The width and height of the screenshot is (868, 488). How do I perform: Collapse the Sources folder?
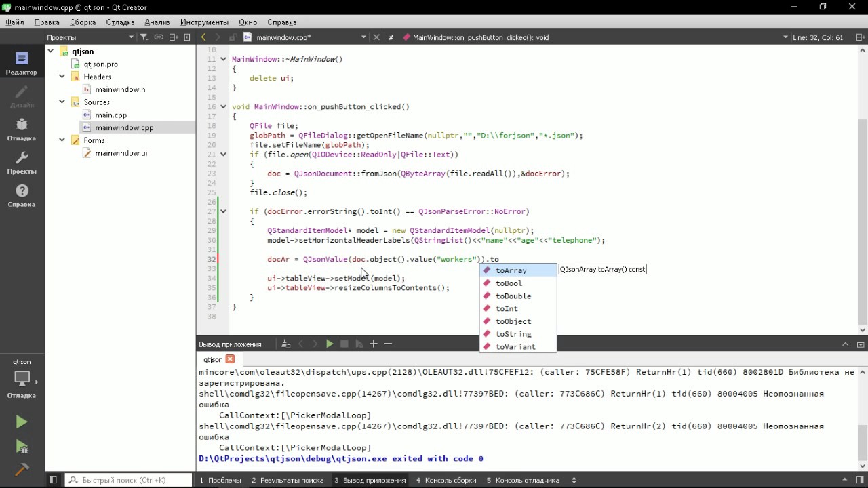tap(62, 102)
